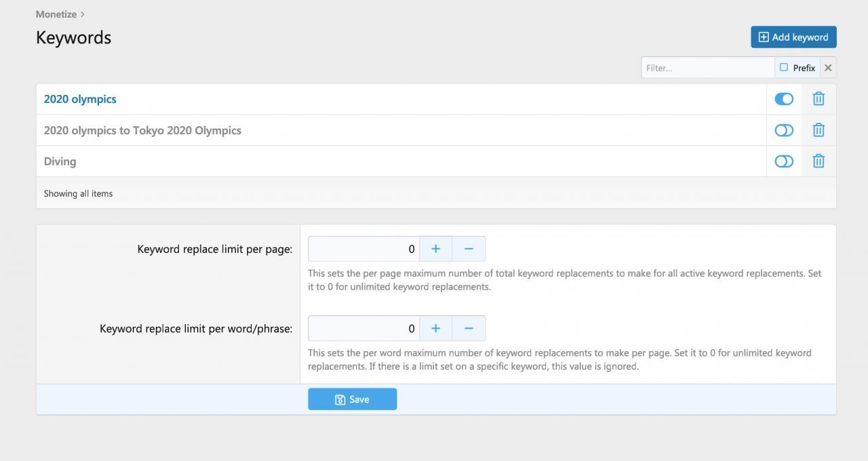
Task: Click the per word/phrase limit number field
Action: [x=364, y=328]
